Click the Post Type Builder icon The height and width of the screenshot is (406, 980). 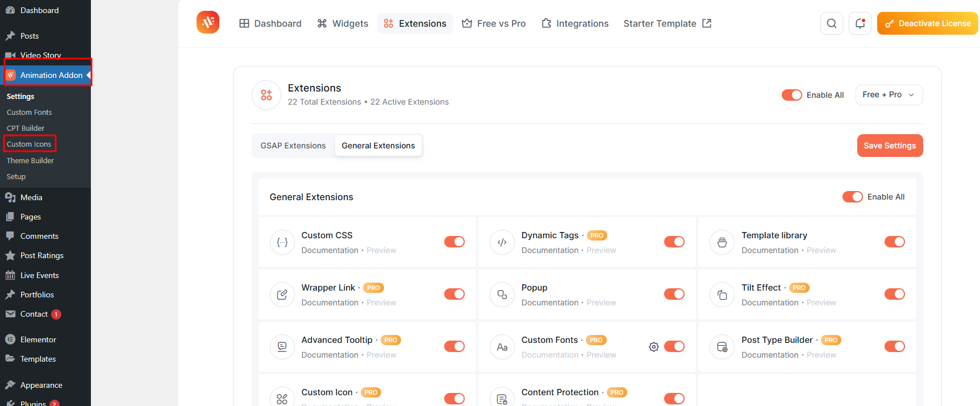[722, 347]
